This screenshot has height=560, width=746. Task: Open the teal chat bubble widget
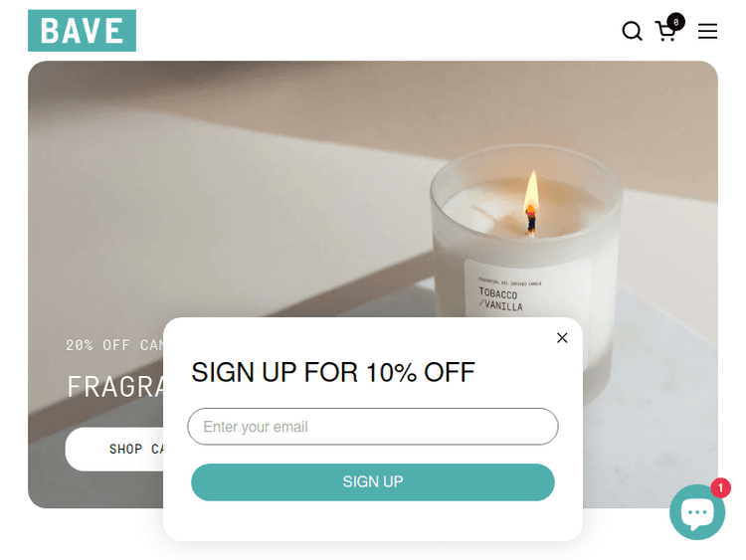click(x=697, y=512)
